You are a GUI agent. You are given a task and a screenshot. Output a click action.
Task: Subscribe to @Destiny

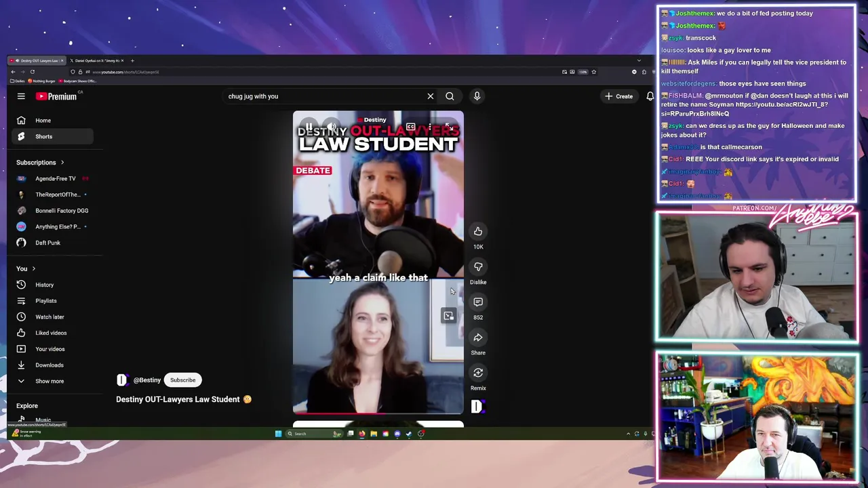point(182,380)
